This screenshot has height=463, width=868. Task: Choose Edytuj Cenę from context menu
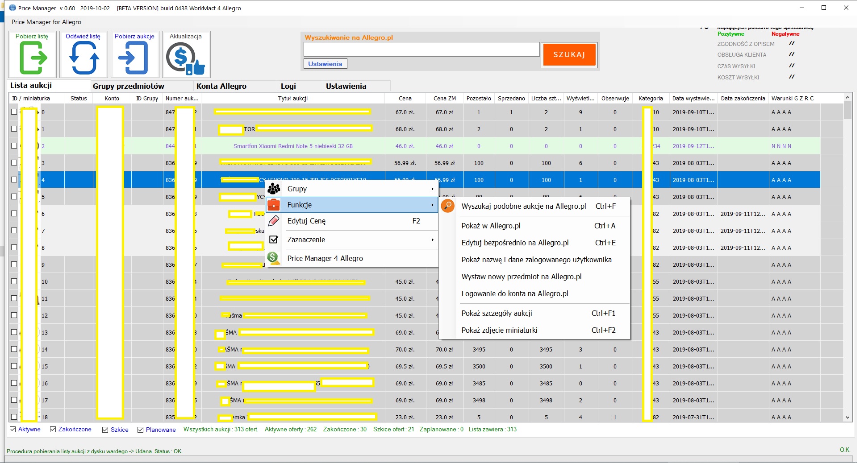coord(352,221)
